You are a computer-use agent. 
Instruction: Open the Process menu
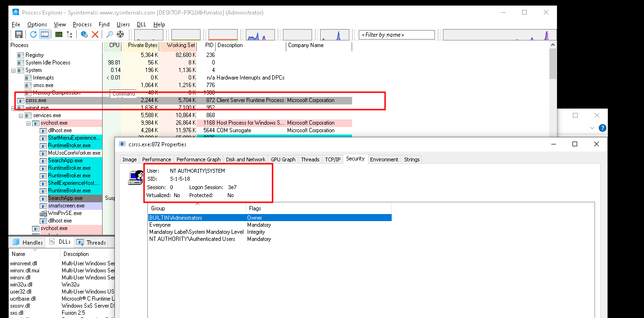point(82,24)
